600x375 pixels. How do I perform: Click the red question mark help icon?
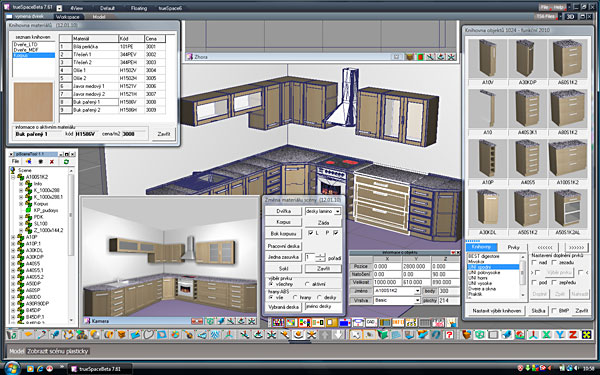(449, 335)
